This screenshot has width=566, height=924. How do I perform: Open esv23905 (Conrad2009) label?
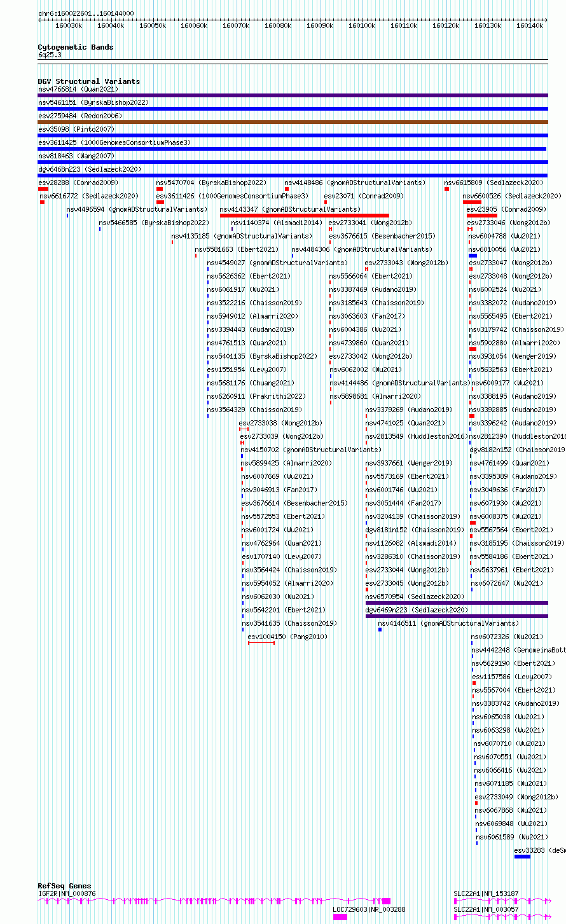click(506, 209)
